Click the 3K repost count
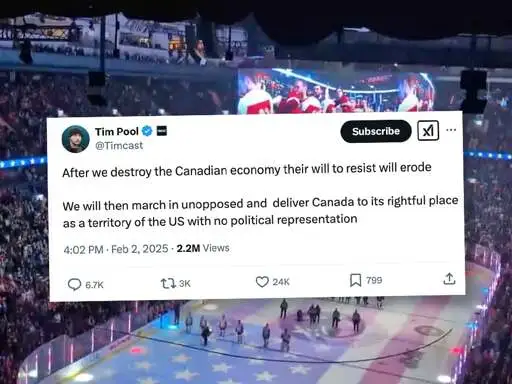The image size is (512, 384). (x=185, y=283)
